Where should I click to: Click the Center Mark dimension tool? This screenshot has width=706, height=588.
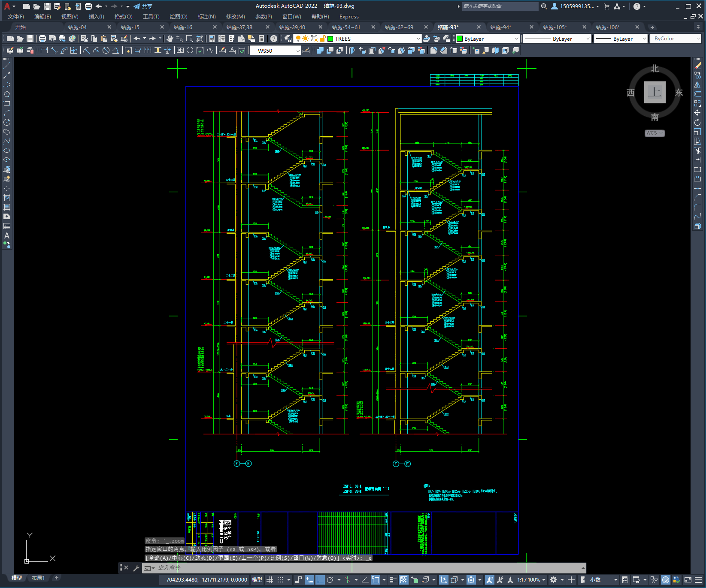coord(190,50)
